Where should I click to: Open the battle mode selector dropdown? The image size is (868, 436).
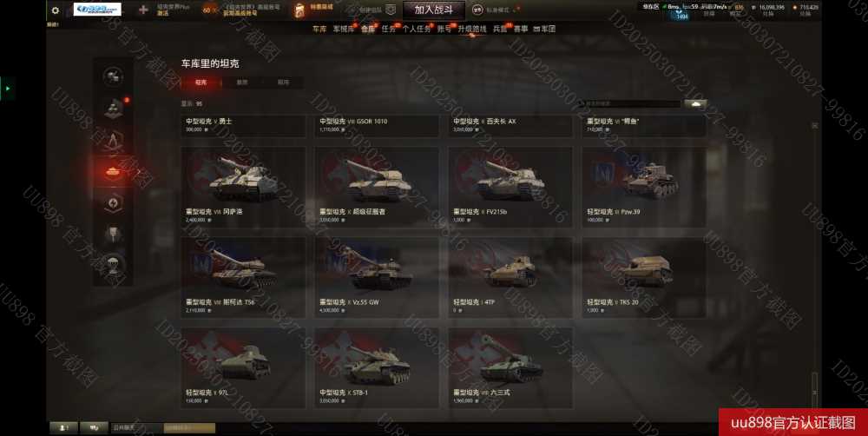(496, 10)
